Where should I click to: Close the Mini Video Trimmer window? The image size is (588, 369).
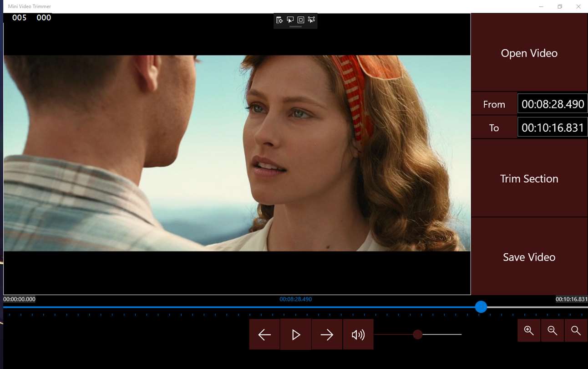coord(578,6)
